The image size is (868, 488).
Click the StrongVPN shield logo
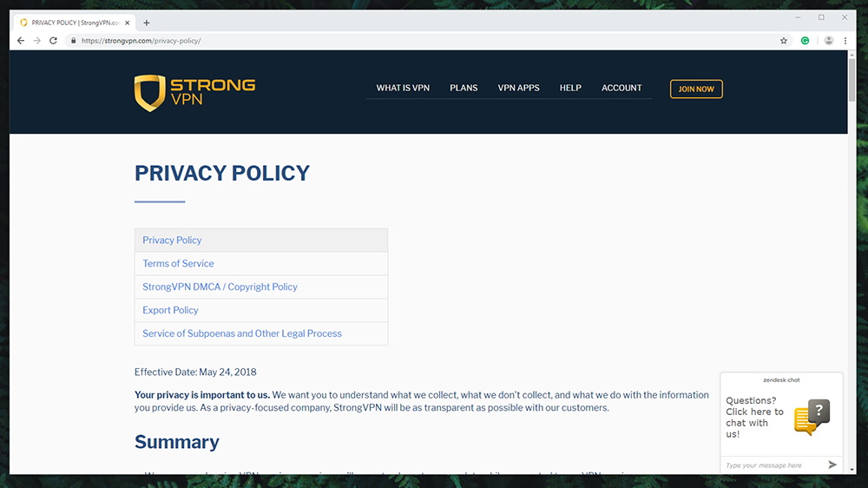149,93
